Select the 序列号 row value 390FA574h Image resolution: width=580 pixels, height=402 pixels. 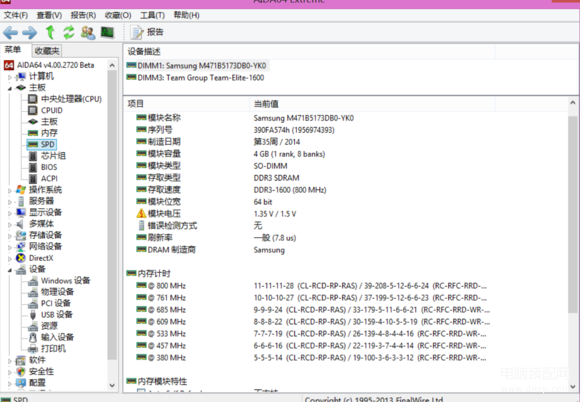294,130
